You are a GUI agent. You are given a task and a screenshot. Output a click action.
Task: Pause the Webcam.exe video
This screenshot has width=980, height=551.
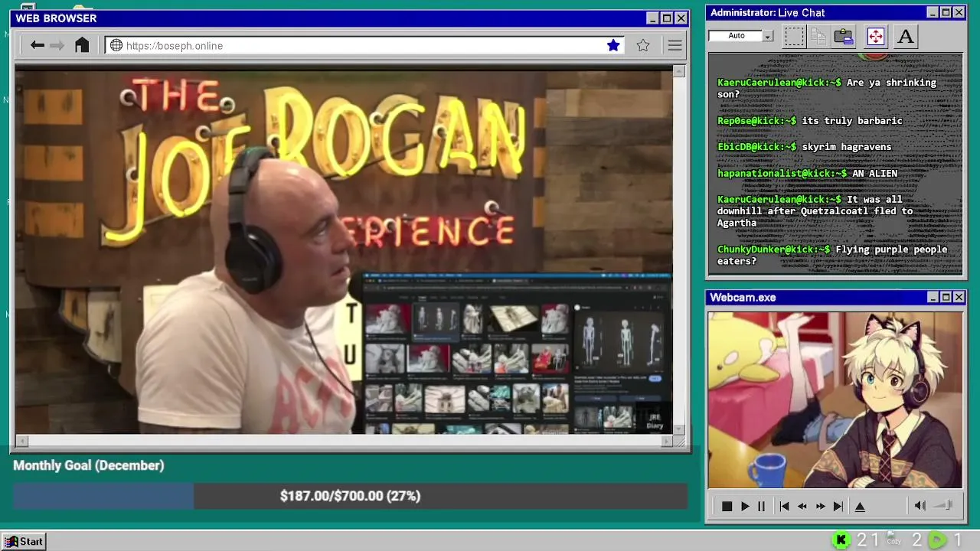click(761, 506)
